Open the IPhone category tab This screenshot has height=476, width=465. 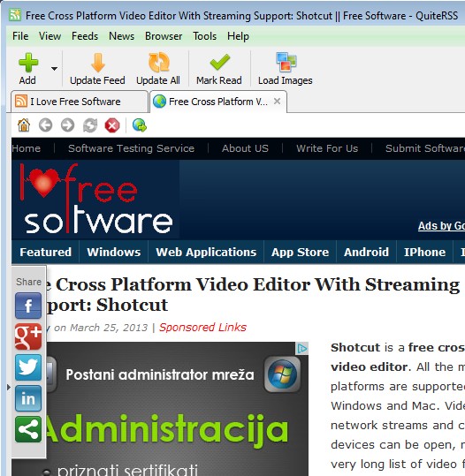424,252
